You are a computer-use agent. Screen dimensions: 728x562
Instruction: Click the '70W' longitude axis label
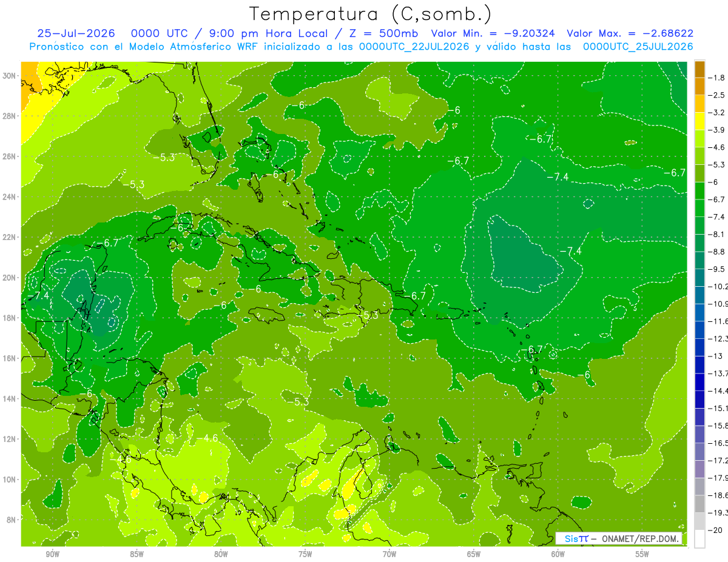point(389,554)
